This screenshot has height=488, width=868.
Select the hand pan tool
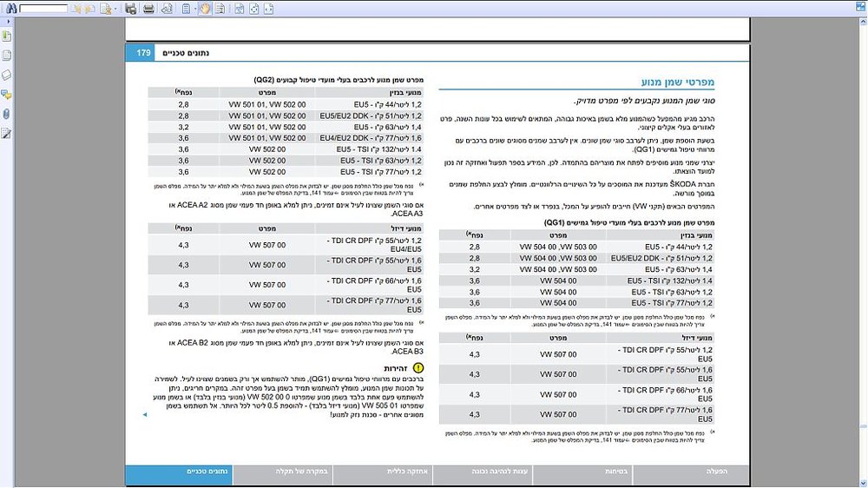coord(206,9)
